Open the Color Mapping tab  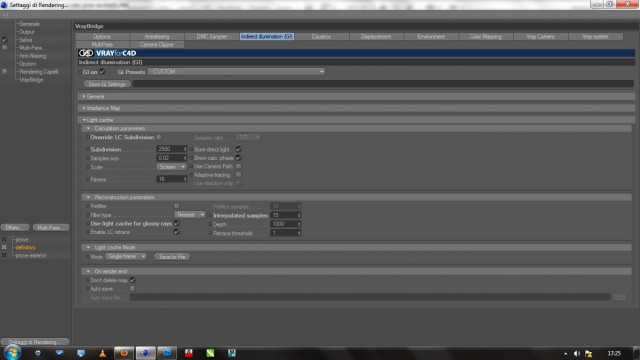click(486, 37)
